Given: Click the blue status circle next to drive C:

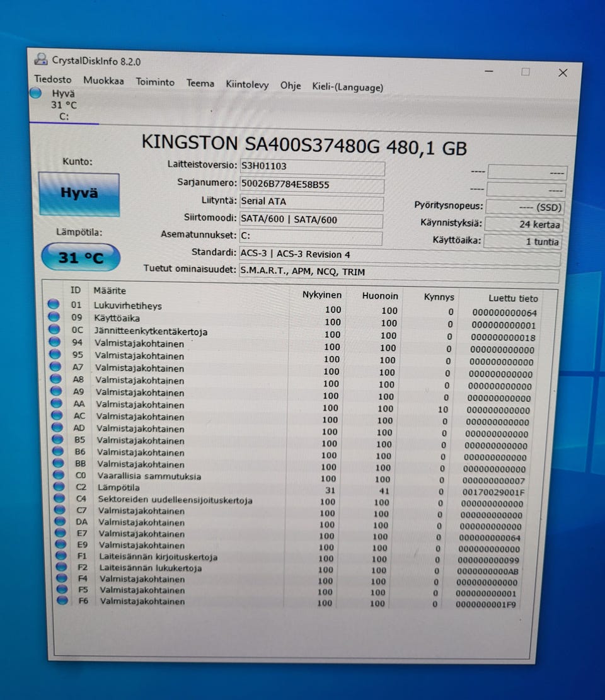Looking at the screenshot, I should tap(36, 93).
